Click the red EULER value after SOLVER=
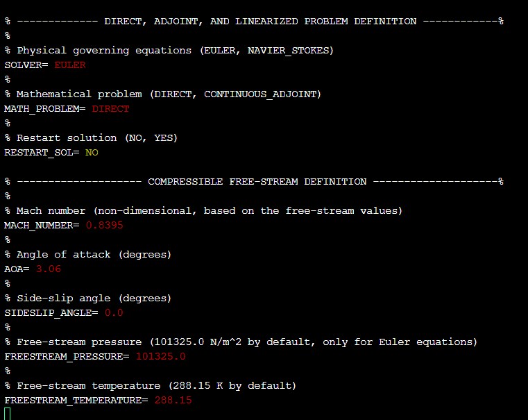The image size is (528, 420). tap(70, 65)
